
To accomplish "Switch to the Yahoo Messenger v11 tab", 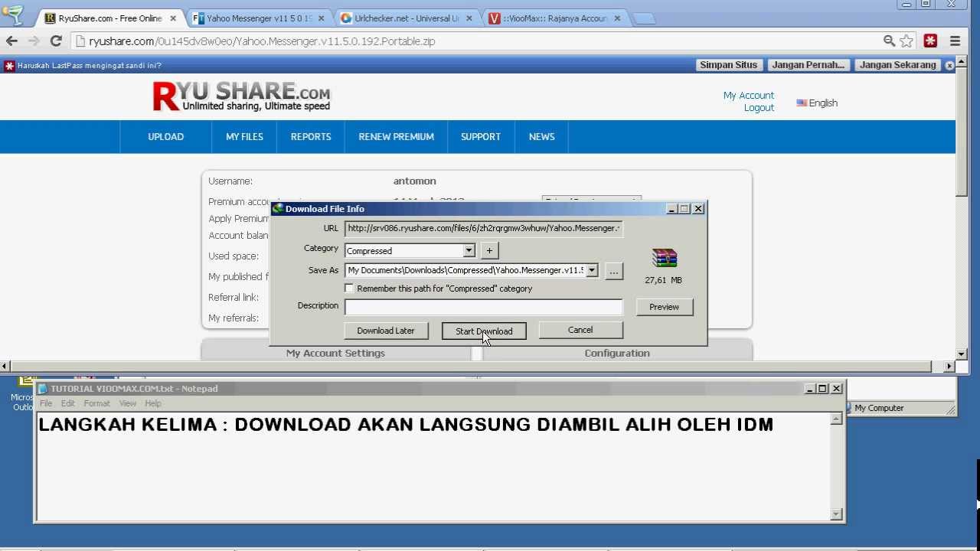I will 259,18.
